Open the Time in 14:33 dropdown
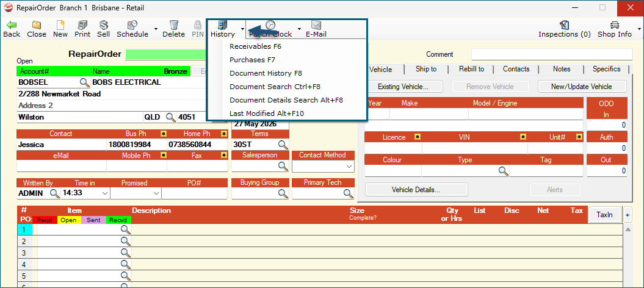The width and height of the screenshot is (644, 288). click(x=105, y=193)
